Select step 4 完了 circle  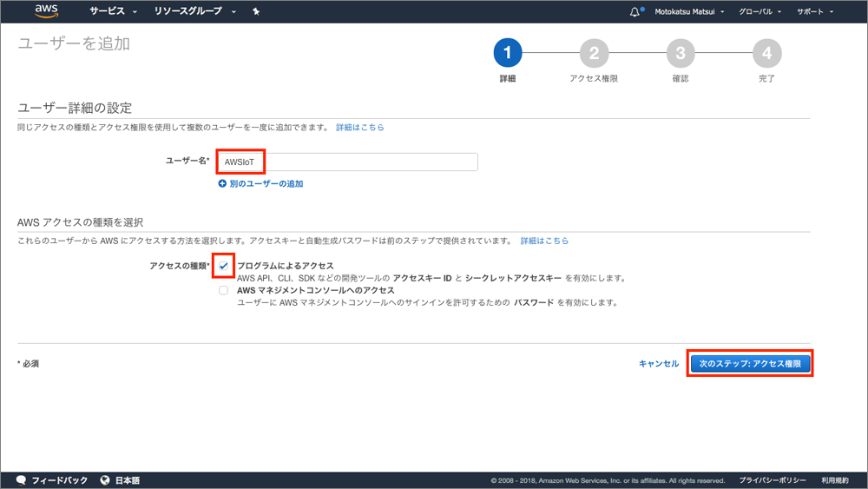click(x=766, y=53)
